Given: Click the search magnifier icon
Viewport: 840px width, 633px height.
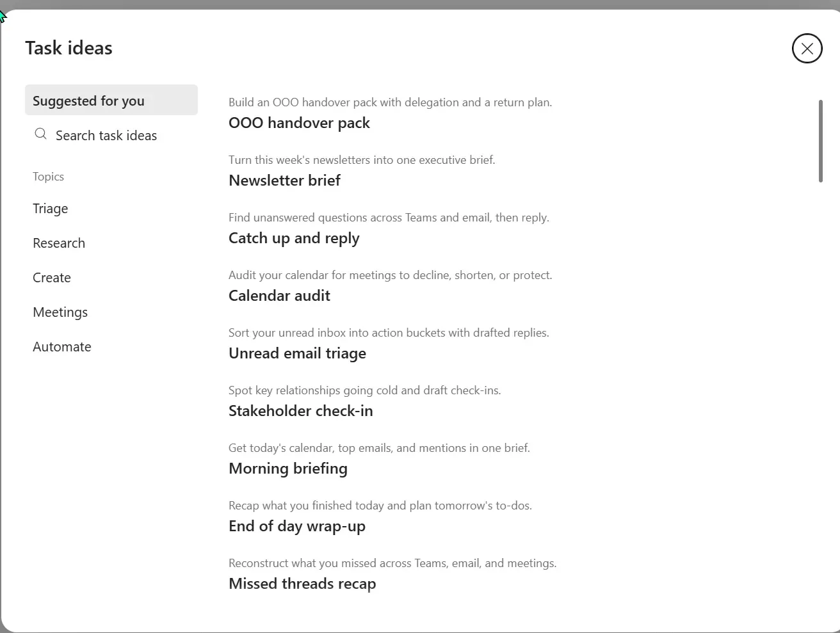Looking at the screenshot, I should 40,134.
